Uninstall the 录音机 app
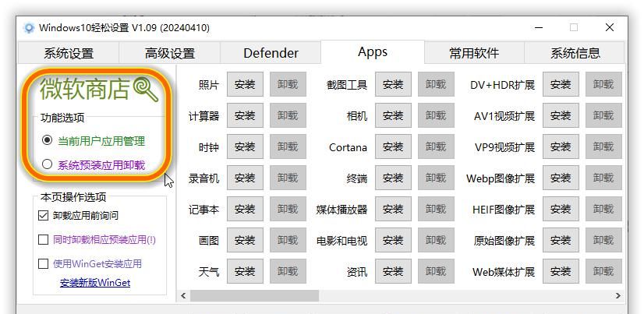 pyautogui.click(x=288, y=178)
